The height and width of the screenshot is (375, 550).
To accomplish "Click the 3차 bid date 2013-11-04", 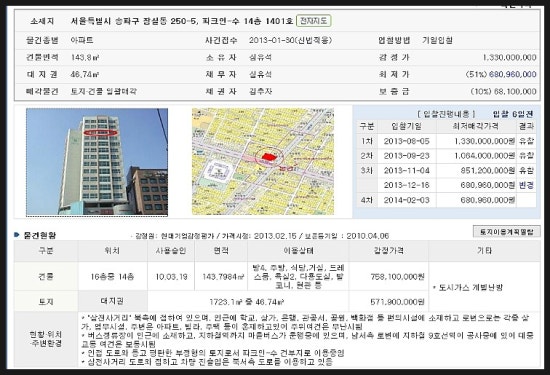I will [x=407, y=170].
